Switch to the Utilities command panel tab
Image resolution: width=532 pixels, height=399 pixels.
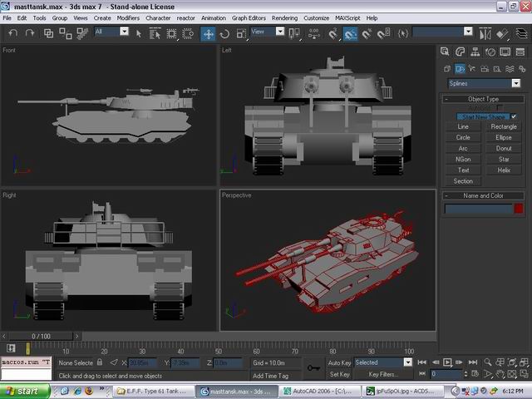point(520,52)
